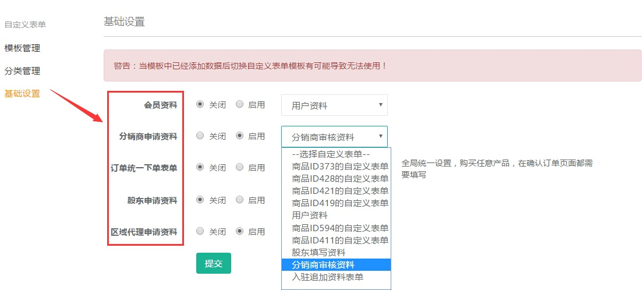Enable 启用 radio for 股东申请资料
The image size is (644, 290).
coord(240,200)
